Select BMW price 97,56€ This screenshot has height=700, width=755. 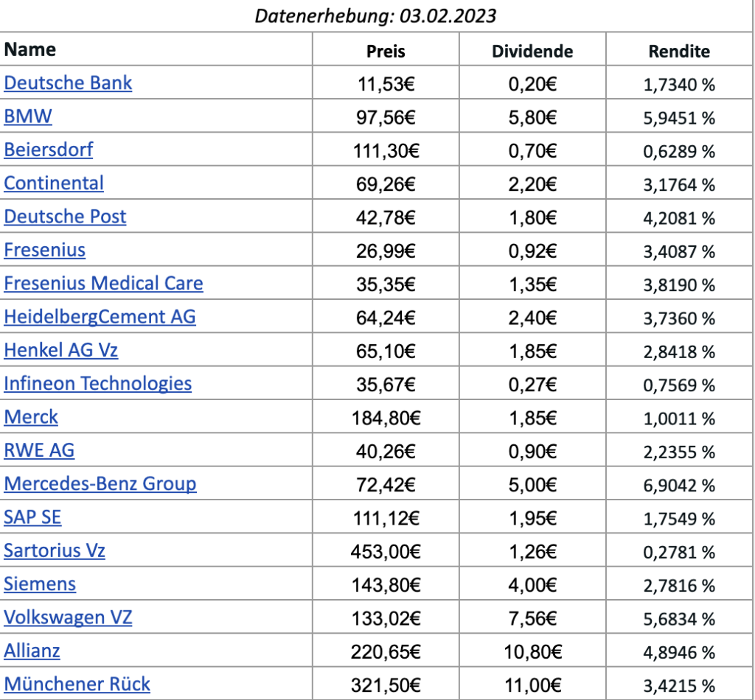386,118
